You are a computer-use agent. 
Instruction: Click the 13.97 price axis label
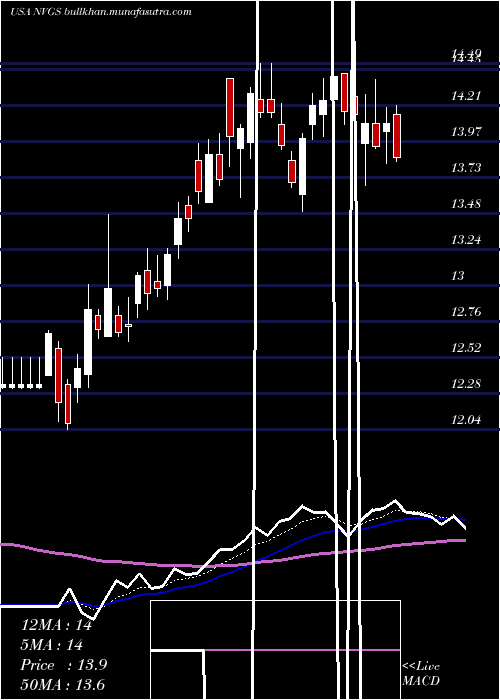pos(466,132)
